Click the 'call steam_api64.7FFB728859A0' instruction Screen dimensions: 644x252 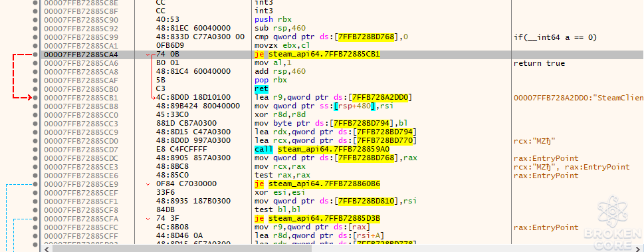322,149
